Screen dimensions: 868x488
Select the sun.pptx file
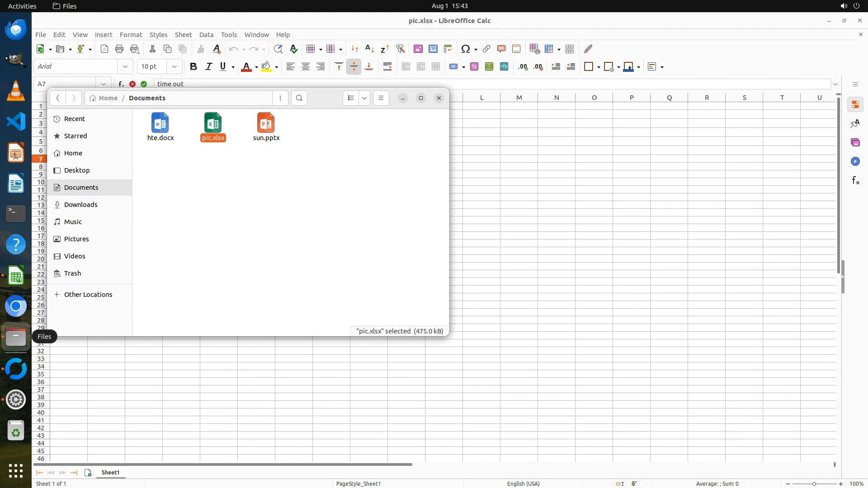[266, 127]
